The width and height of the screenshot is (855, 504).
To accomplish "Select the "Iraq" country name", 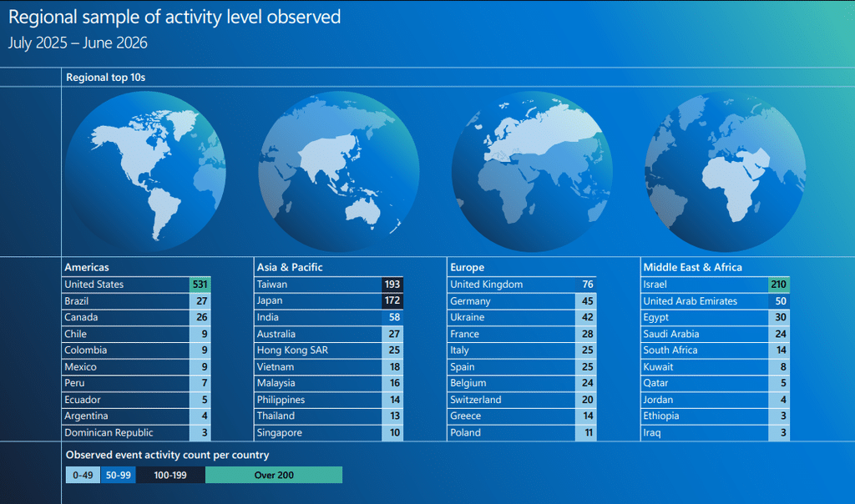I will 651,432.
